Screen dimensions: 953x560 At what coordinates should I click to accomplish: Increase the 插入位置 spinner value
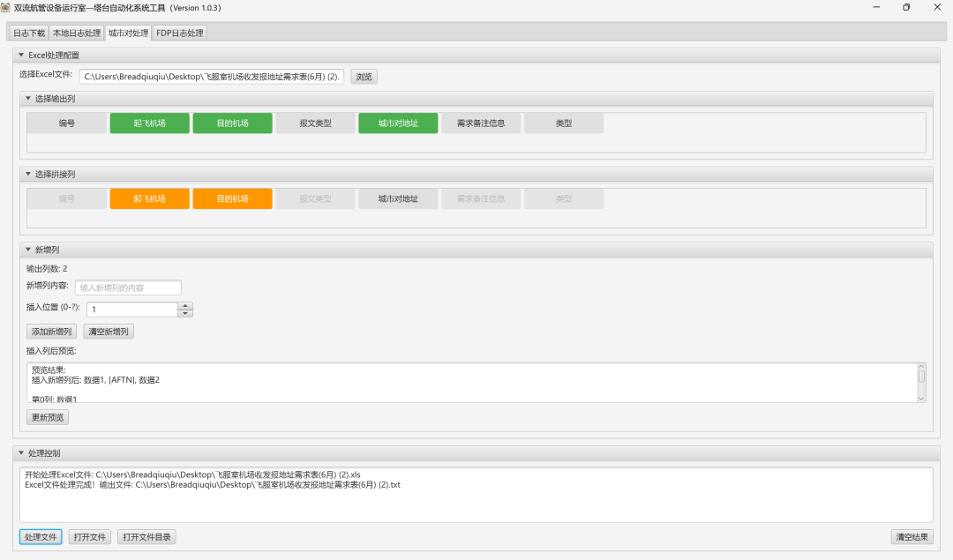(x=185, y=306)
